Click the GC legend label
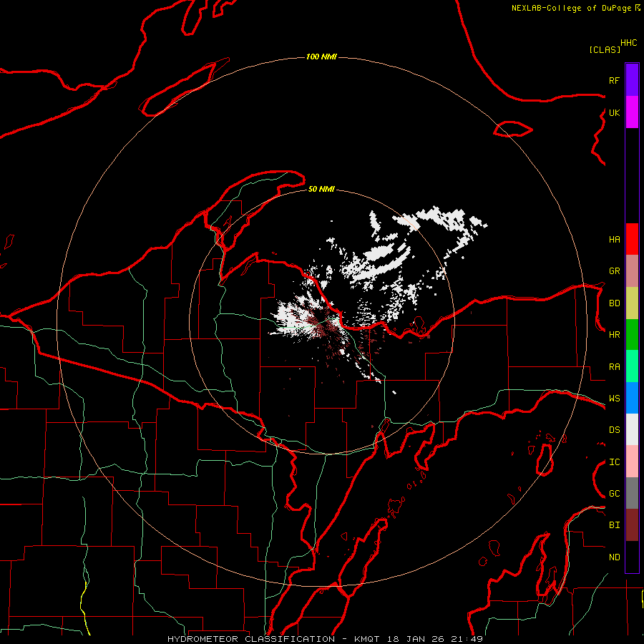The image size is (644, 644). coord(614,494)
